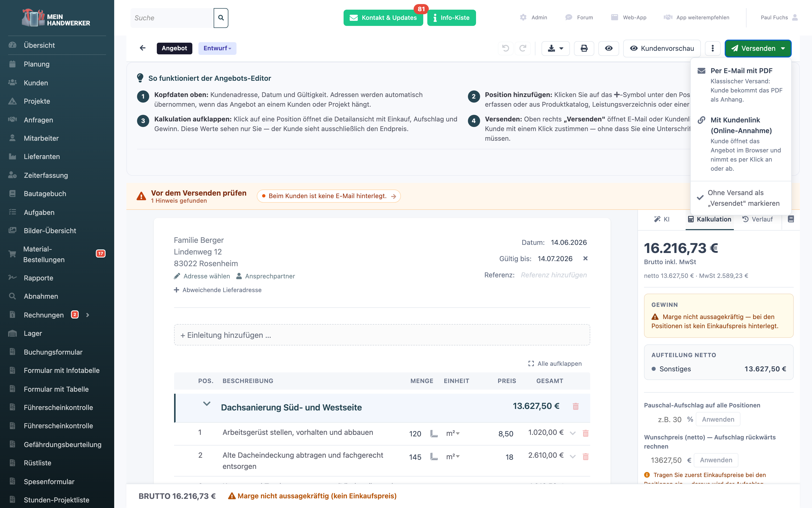Image resolution: width=812 pixels, height=508 pixels.
Task: Click the 8,50 Preis value
Action: click(x=506, y=434)
